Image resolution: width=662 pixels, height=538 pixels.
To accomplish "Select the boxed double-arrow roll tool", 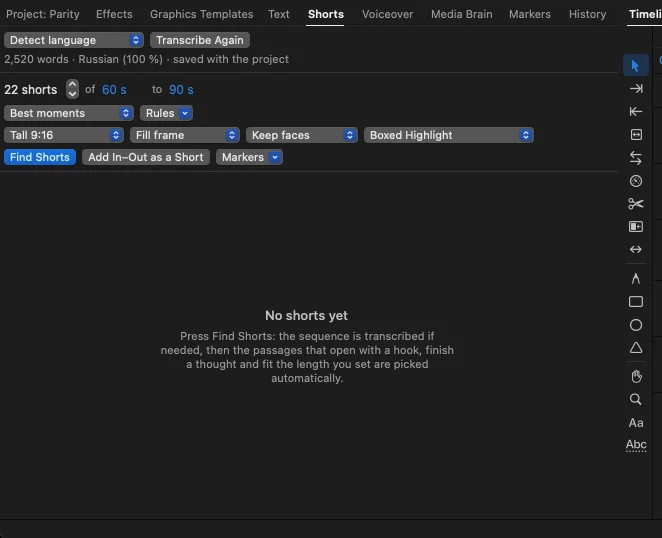I will click(x=635, y=135).
